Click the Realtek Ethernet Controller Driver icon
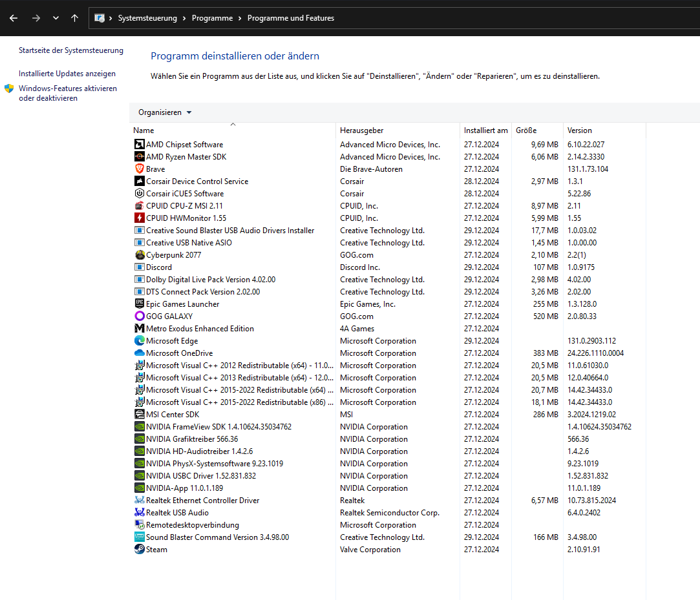The image size is (700, 600). tap(139, 500)
